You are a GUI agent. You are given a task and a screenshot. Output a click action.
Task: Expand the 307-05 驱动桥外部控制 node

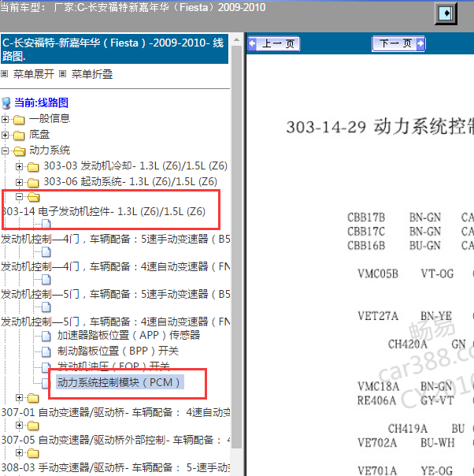19,426
